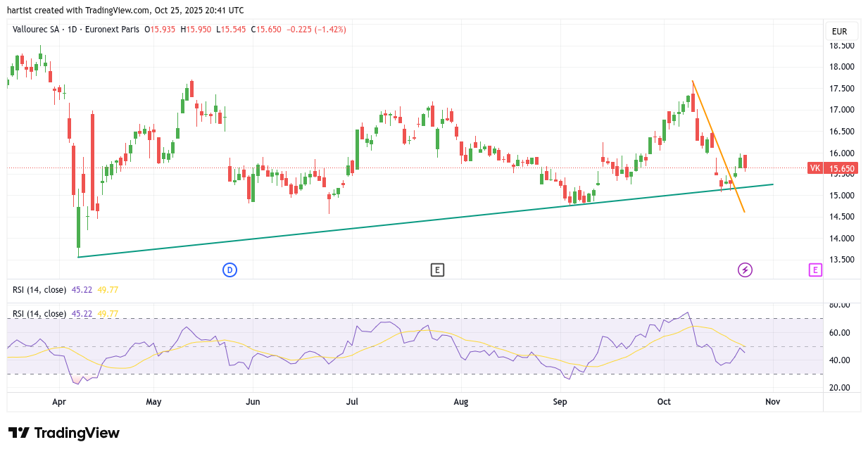The image size is (868, 454).
Task: Click the blue dividend D marker
Action: [229, 270]
